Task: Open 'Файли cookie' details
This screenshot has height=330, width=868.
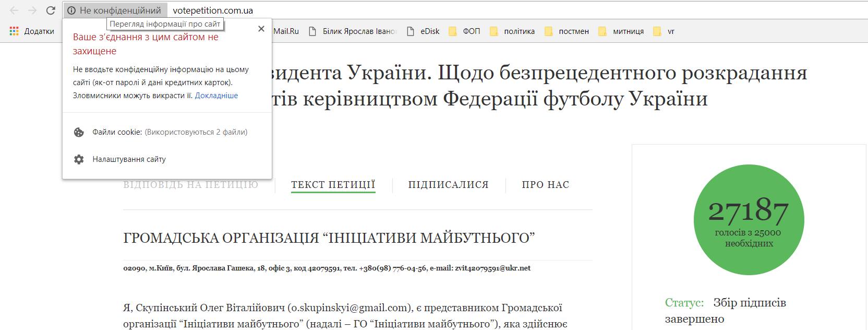Action: click(162, 132)
